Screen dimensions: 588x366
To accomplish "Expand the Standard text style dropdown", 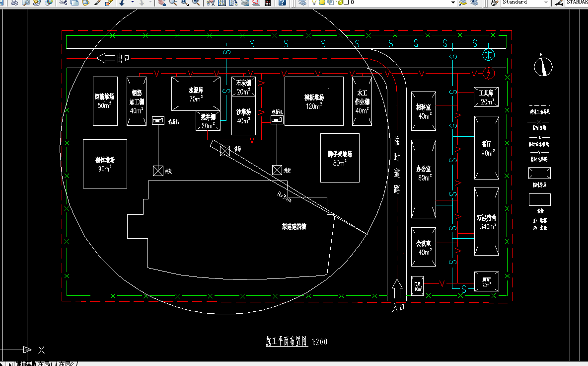I will [546, 2].
